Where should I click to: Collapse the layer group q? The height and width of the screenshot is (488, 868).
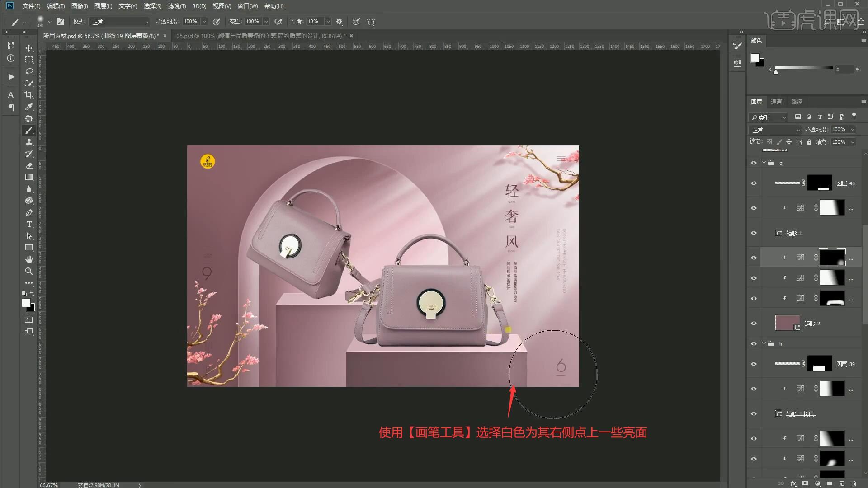pyautogui.click(x=764, y=163)
